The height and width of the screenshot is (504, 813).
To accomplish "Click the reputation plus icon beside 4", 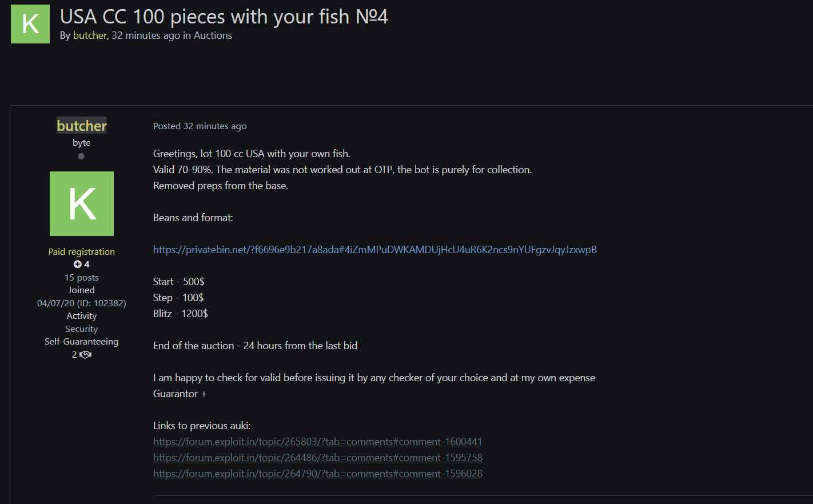I will [78, 265].
